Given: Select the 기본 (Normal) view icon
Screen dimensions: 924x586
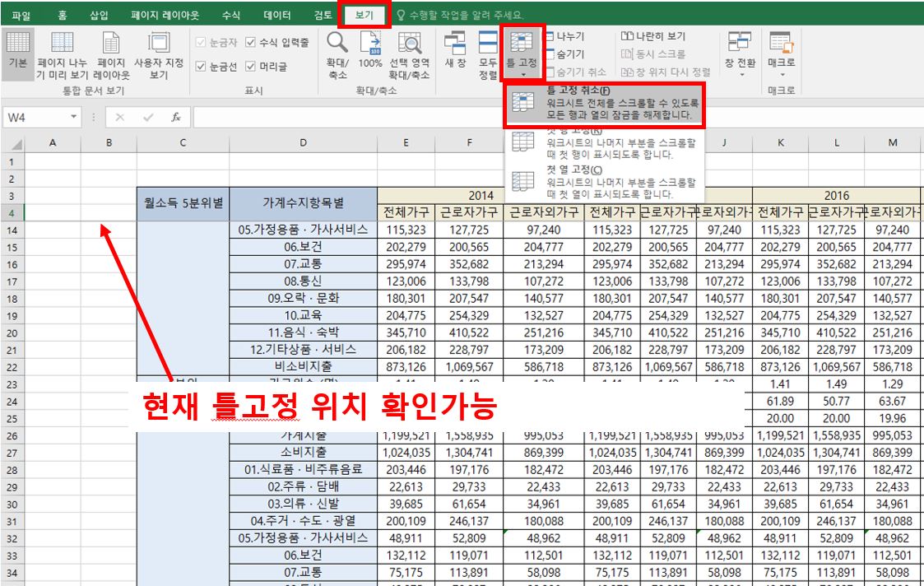Looking at the screenshot, I should click(x=17, y=43).
